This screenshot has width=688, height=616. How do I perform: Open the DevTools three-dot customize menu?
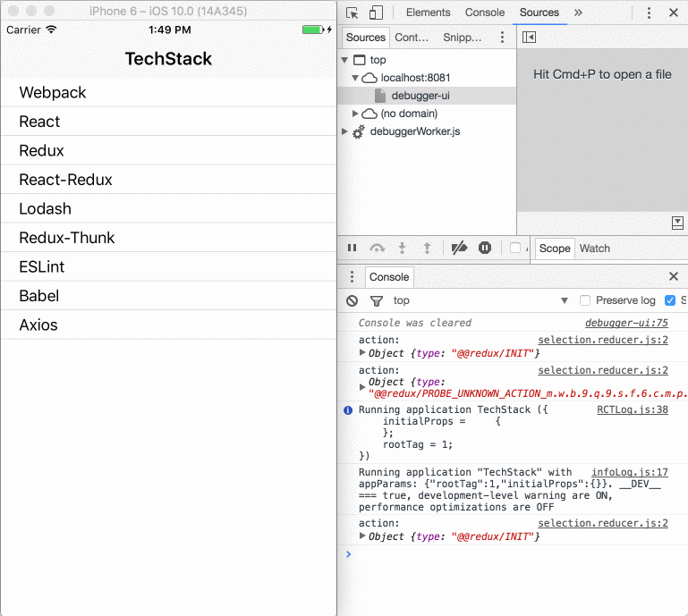tap(649, 13)
